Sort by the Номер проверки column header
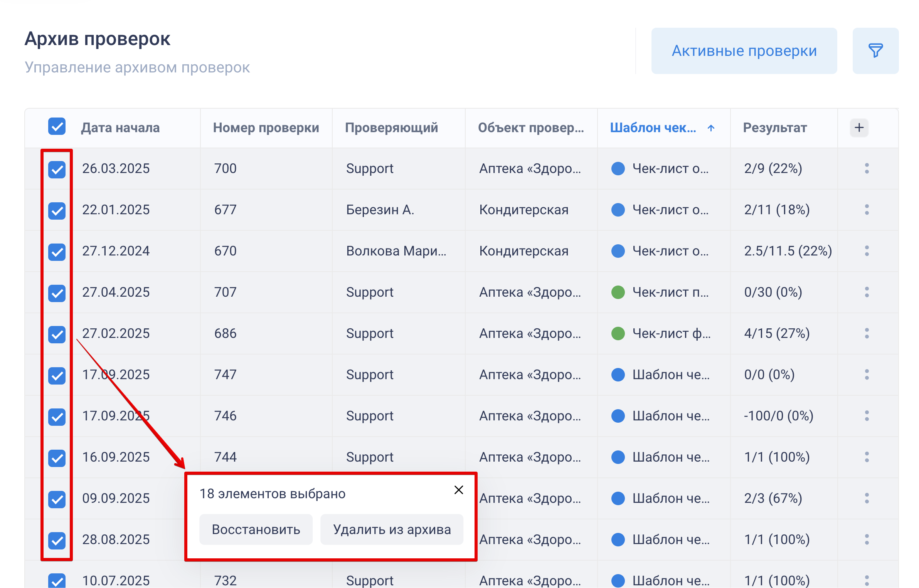 [x=266, y=128]
